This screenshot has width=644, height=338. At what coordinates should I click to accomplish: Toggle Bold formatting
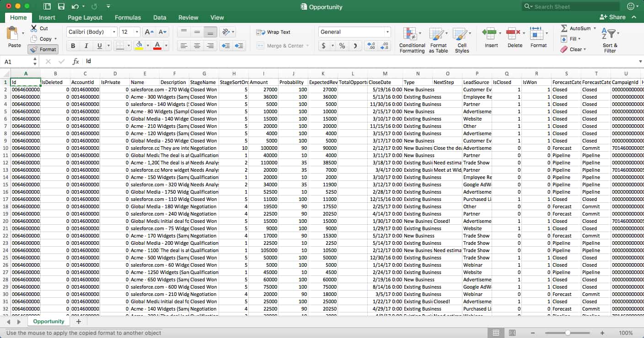tap(73, 46)
